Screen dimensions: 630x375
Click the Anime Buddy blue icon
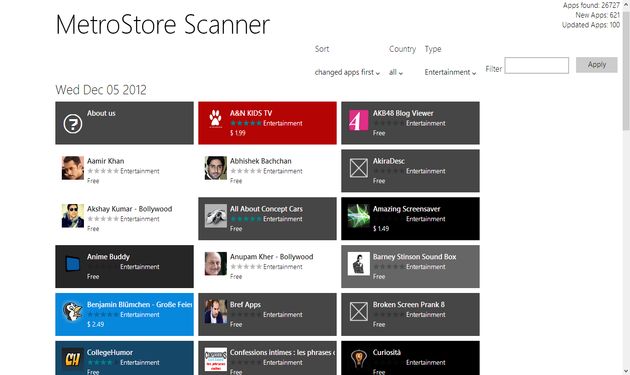(73, 264)
